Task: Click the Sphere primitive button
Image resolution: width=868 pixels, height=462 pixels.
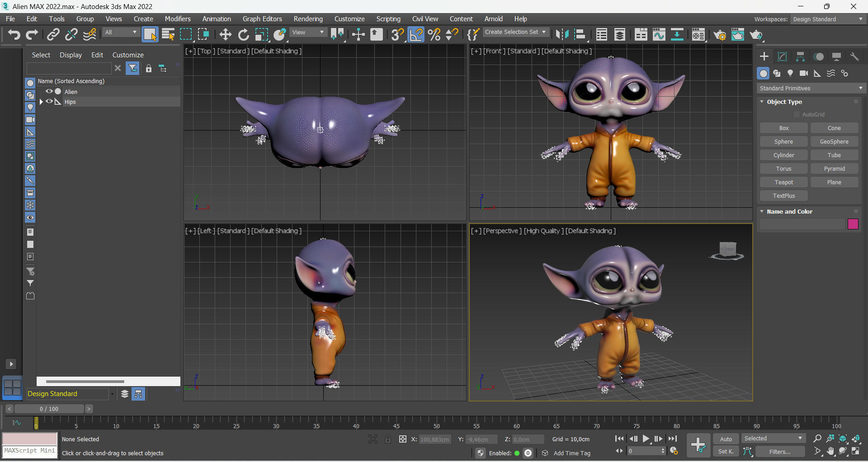Action: pos(784,142)
